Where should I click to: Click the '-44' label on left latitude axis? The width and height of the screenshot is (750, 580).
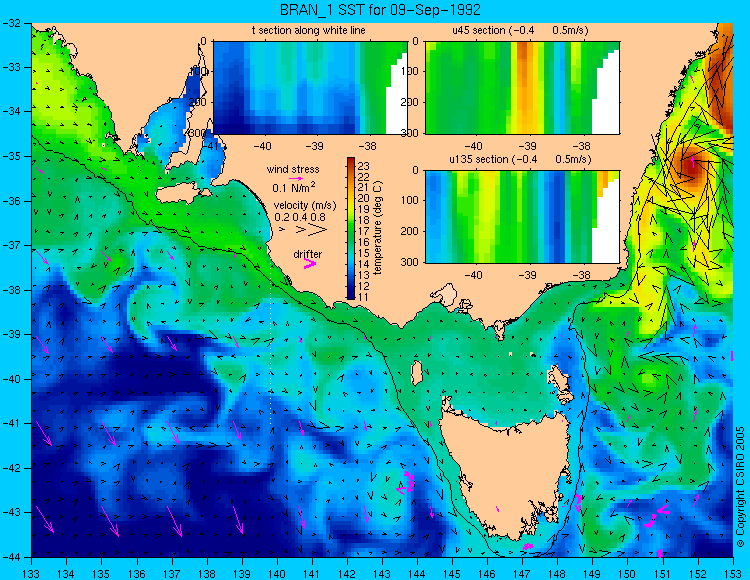(11, 557)
